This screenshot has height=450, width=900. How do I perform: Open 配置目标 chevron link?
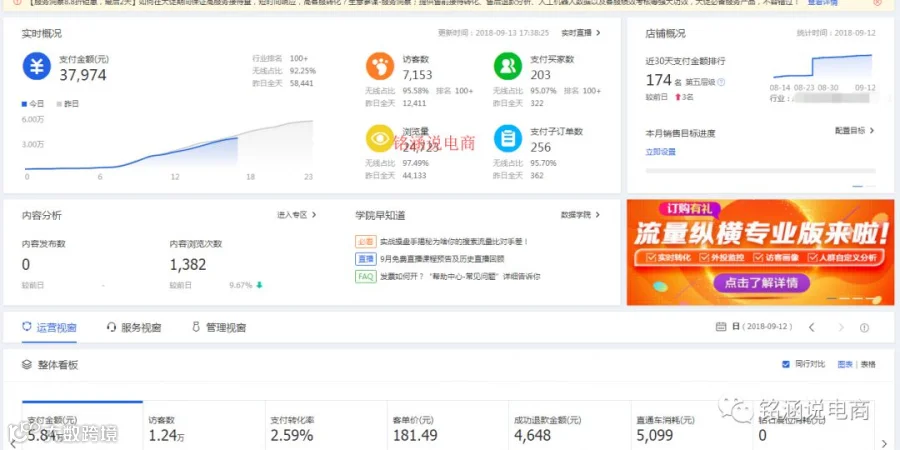[x=854, y=131]
